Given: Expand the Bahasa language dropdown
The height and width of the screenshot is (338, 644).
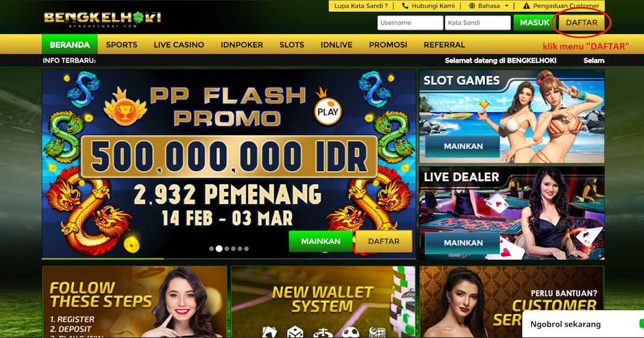Looking at the screenshot, I should [x=488, y=6].
